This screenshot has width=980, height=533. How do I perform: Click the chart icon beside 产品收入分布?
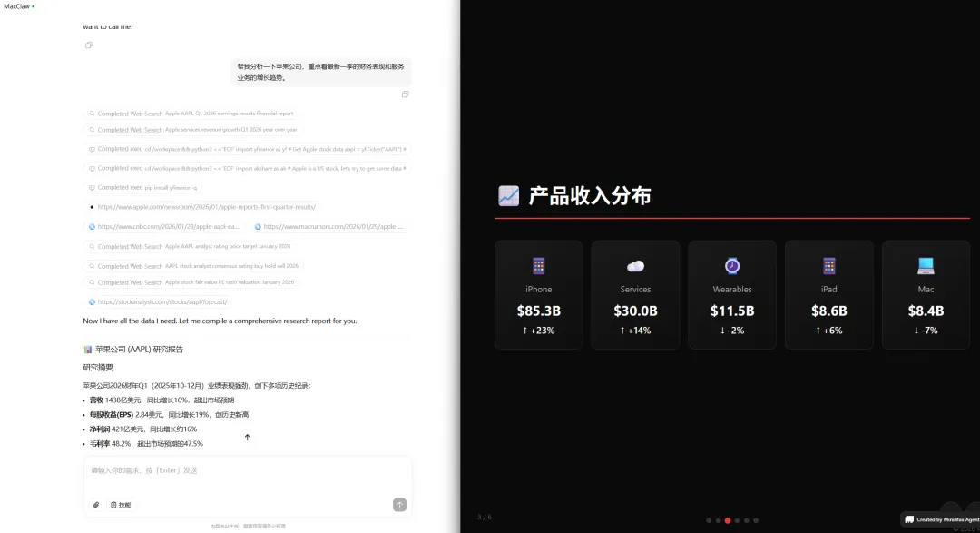[x=508, y=196]
